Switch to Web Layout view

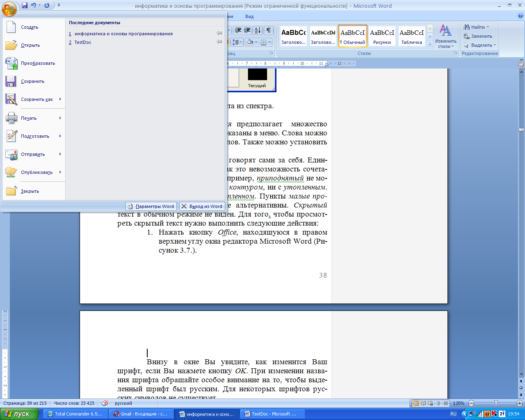pyautogui.click(x=431, y=403)
